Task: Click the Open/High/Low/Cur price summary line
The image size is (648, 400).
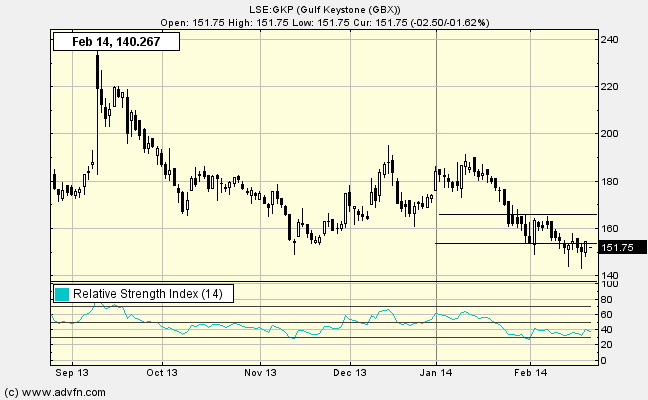Action: coord(324,22)
